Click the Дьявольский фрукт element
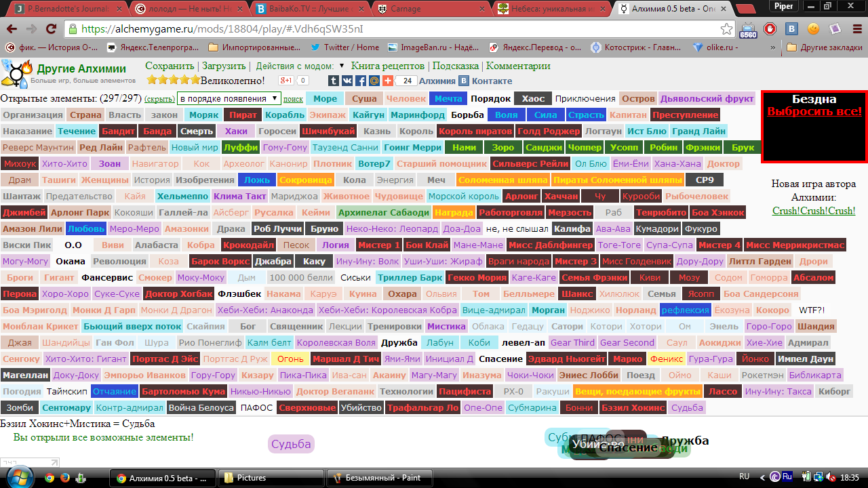This screenshot has height=488, width=868. (707, 98)
